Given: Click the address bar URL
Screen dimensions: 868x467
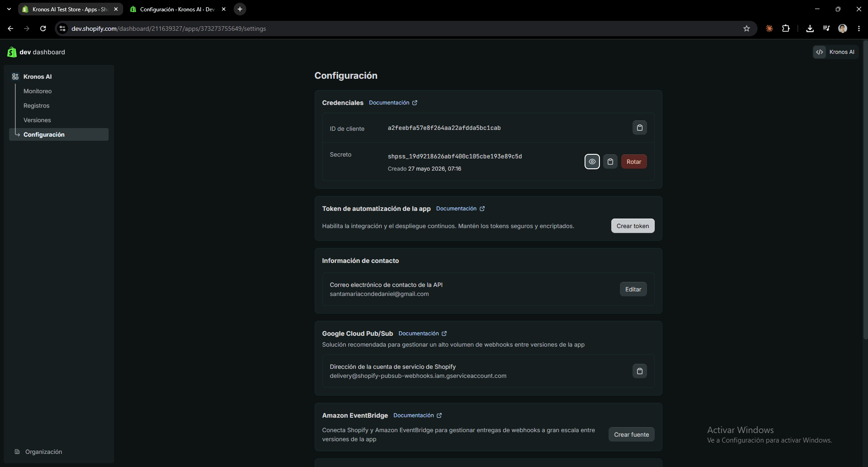Looking at the screenshot, I should click(168, 29).
